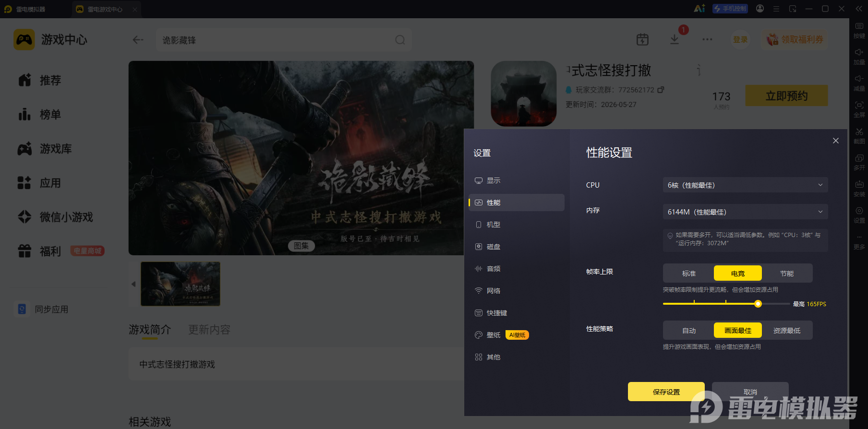Set performance strategy to 自动
Viewport: 868px width, 429px height.
click(689, 330)
